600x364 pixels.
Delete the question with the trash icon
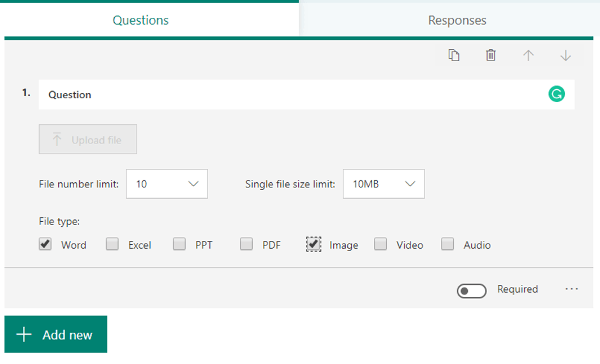click(490, 55)
